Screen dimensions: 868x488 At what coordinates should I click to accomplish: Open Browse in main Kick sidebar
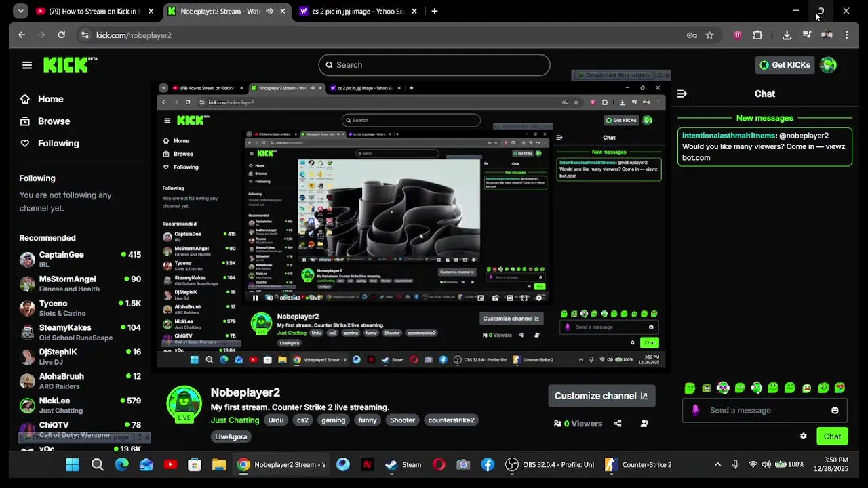(x=45, y=121)
